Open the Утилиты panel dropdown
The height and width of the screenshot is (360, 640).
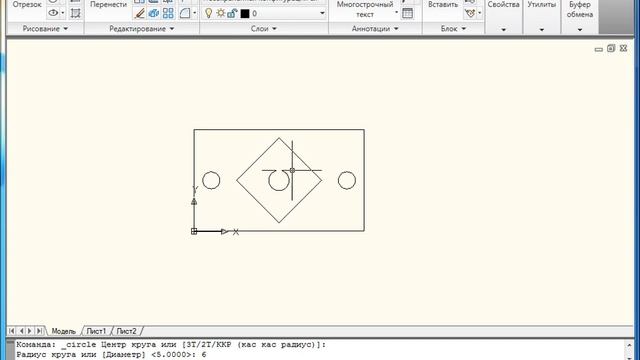pyautogui.click(x=542, y=30)
